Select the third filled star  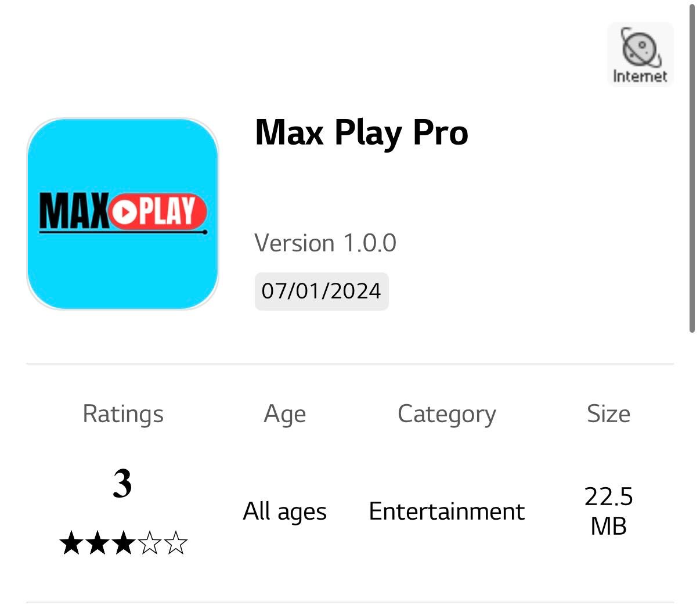tap(123, 543)
